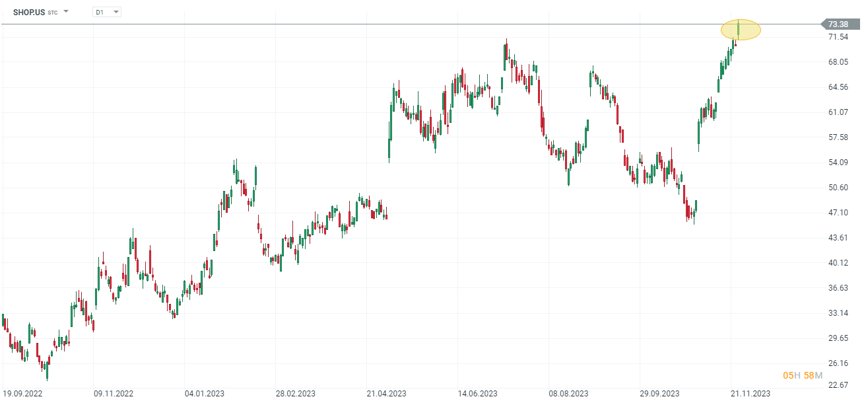Click the 68.05 price axis label

(x=838, y=62)
